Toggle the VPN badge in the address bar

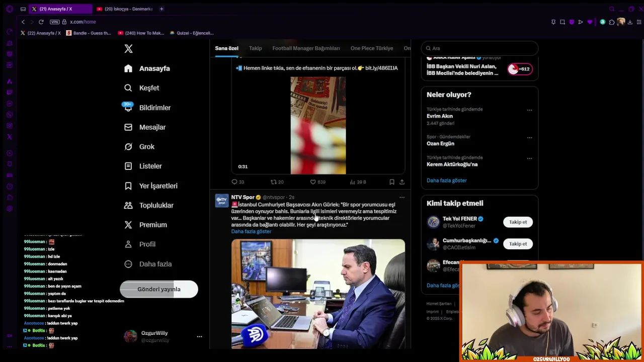[55, 22]
